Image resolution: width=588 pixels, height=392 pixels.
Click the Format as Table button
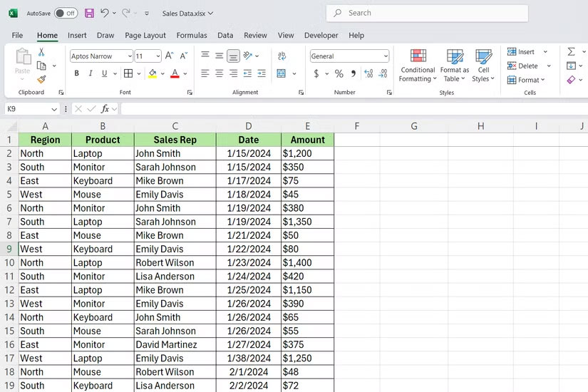click(455, 66)
